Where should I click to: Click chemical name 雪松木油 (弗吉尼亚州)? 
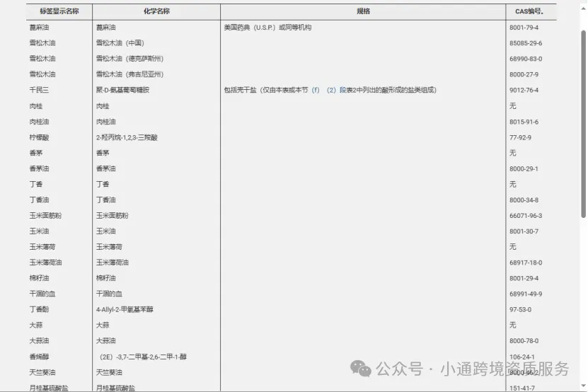(129, 74)
